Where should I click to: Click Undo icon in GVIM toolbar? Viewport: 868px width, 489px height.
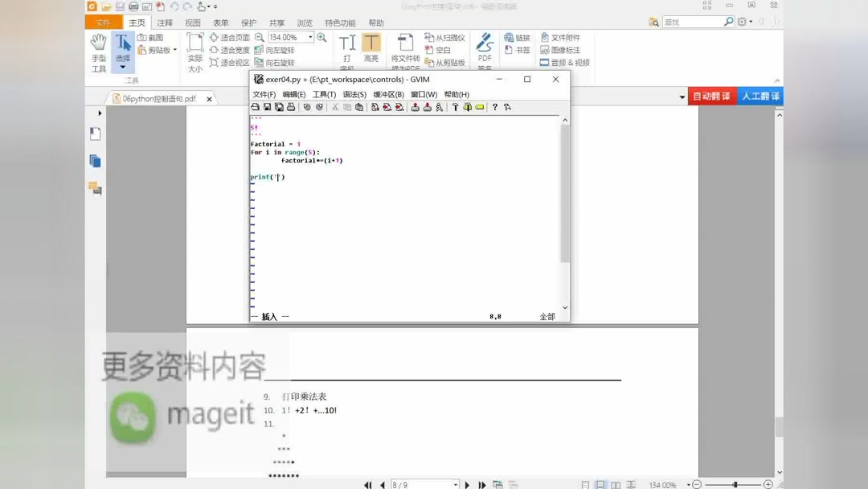308,107
